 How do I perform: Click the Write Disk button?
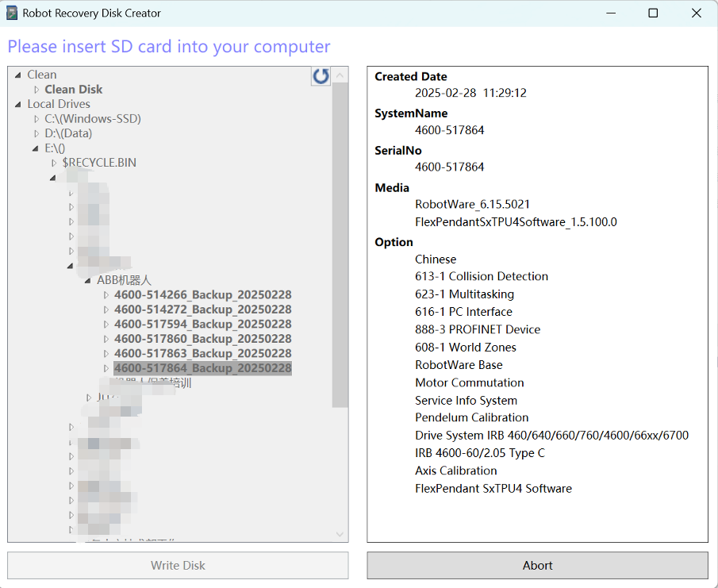[x=178, y=566]
